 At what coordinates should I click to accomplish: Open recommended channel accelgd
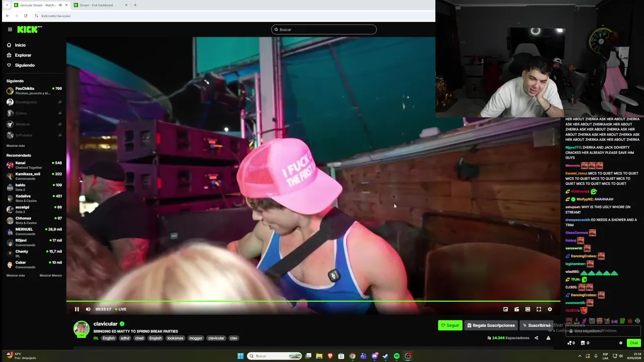[x=34, y=209]
